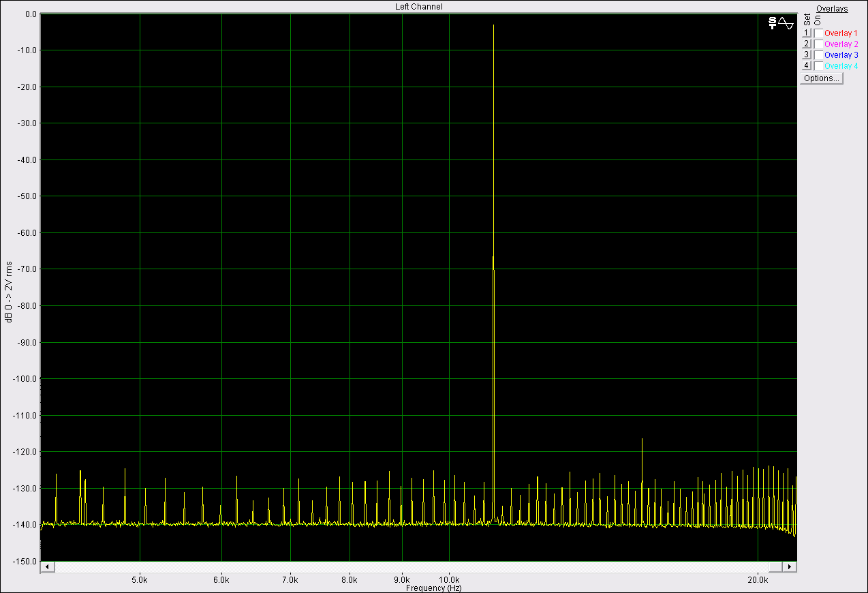Viewport: 868px width, 593px height.
Task: Click the red Overlay 1 label
Action: (x=841, y=33)
